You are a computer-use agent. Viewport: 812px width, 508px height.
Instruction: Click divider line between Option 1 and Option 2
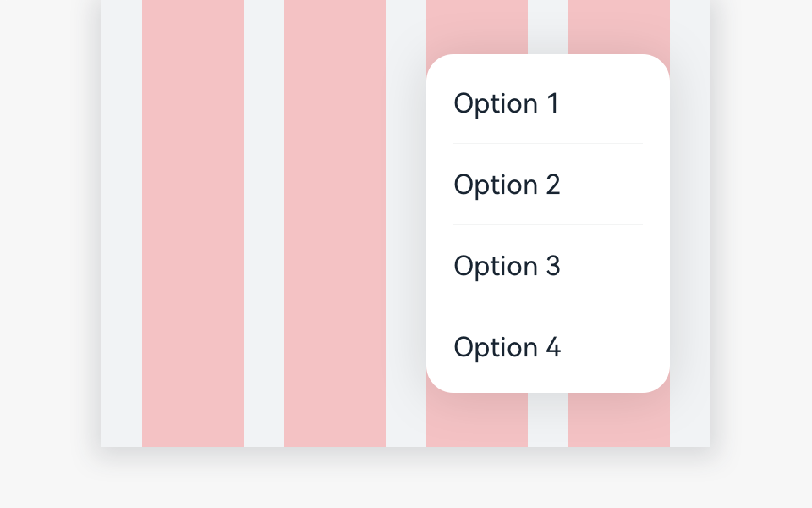pos(547,144)
